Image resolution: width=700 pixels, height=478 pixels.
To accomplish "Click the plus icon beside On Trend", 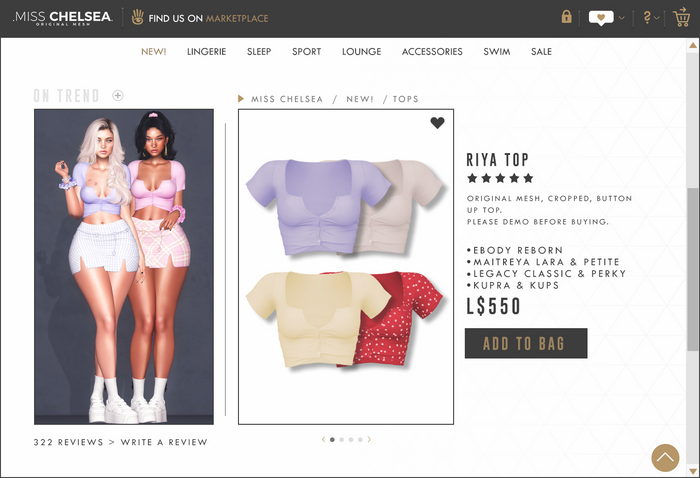I will point(117,96).
